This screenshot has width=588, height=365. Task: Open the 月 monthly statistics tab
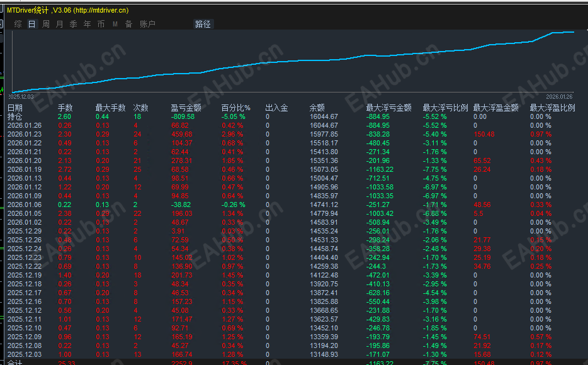(60, 24)
